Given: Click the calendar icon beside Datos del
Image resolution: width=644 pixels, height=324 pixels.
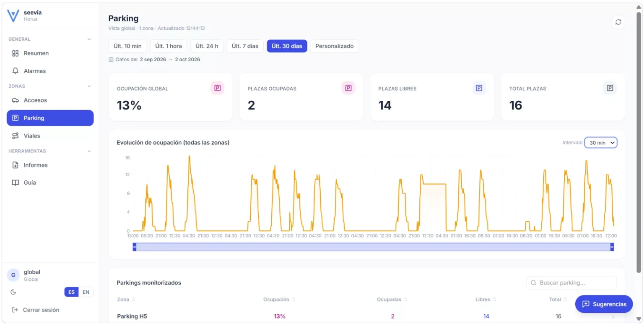Looking at the screenshot, I should pyautogui.click(x=111, y=60).
